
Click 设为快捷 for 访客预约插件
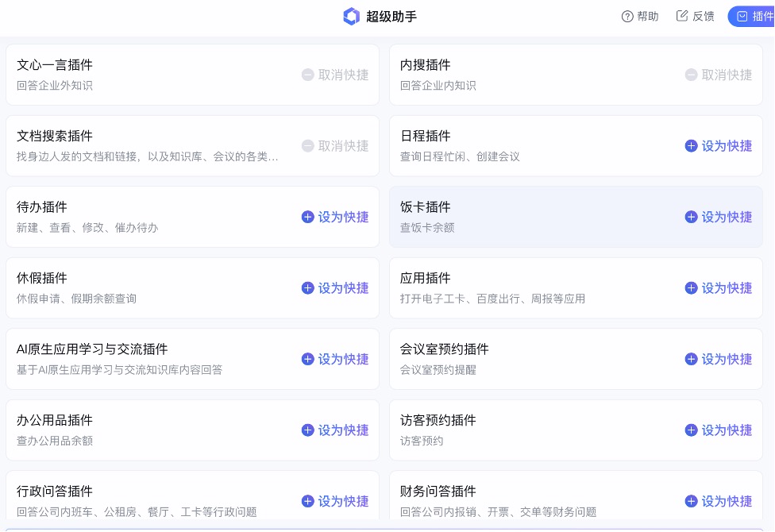[x=719, y=430]
